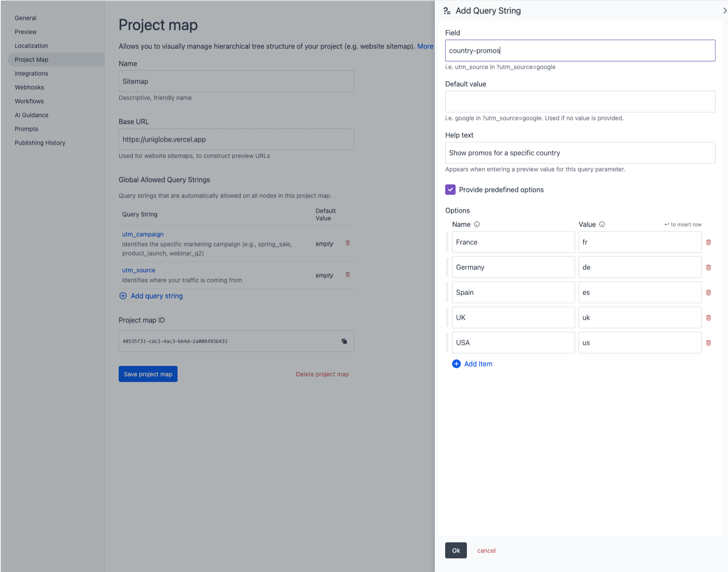The image size is (728, 572).
Task: Delete the utm_campaign query string
Action: tap(347, 243)
